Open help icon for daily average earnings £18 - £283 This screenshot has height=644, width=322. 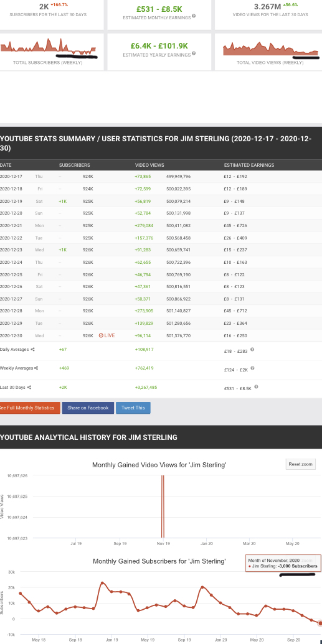click(x=252, y=350)
